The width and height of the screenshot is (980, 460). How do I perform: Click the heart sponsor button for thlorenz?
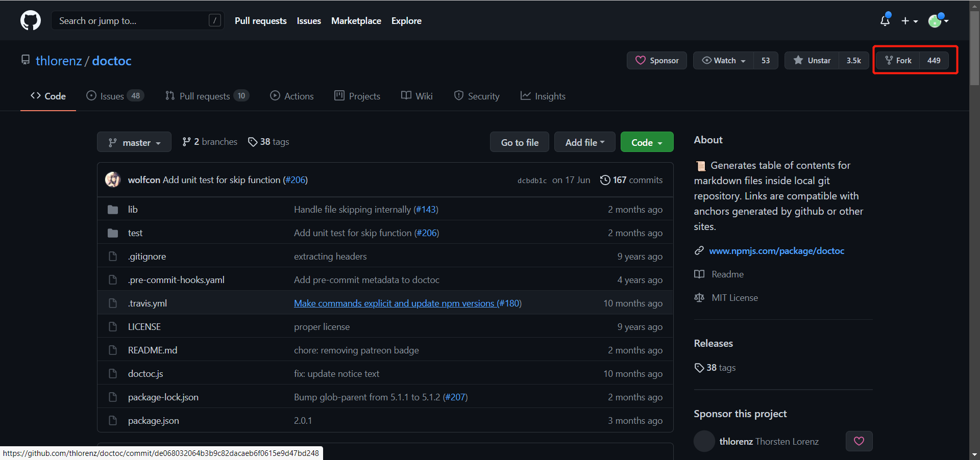click(859, 441)
